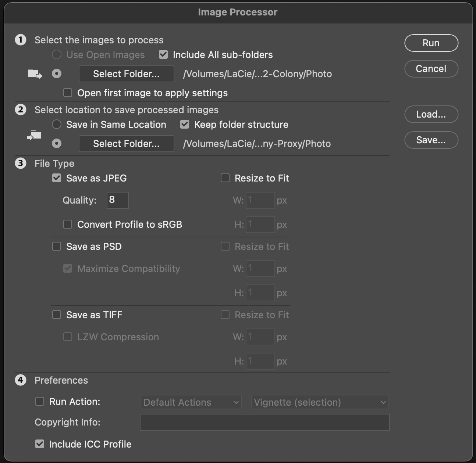Viewport: 476px width, 463px height.
Task: Uncheck Include All sub-folders
Action: click(x=163, y=54)
